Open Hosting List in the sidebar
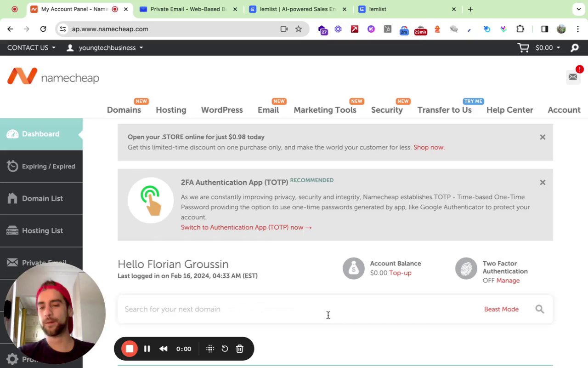The width and height of the screenshot is (588, 368). [x=41, y=230]
